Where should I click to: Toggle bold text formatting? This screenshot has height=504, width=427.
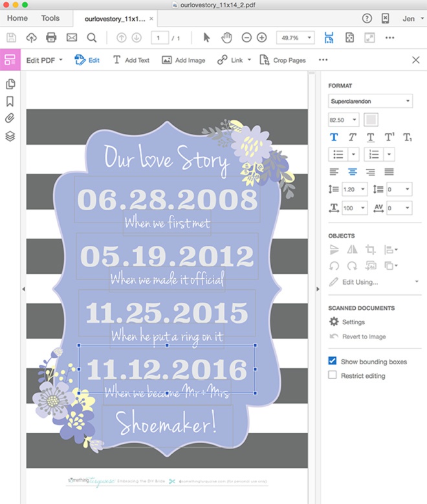click(334, 138)
